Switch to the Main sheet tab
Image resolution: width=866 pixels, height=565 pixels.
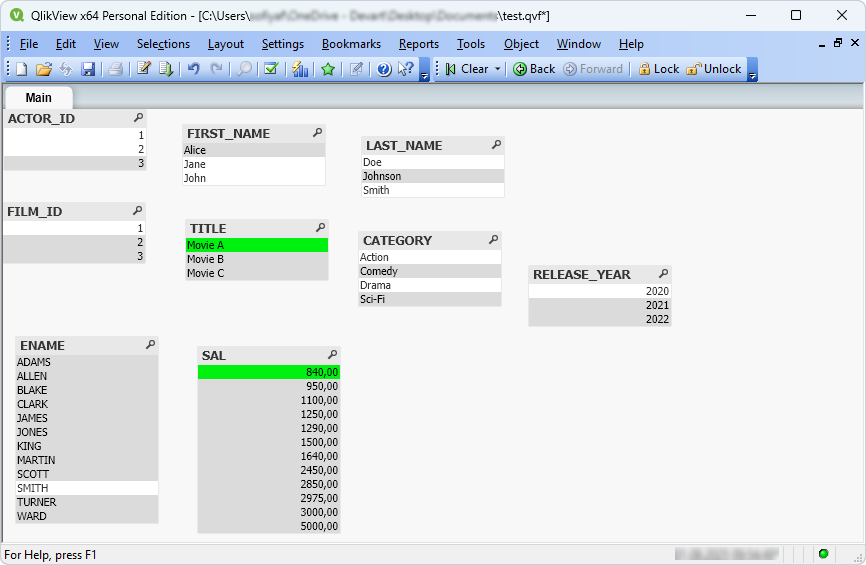click(x=38, y=97)
